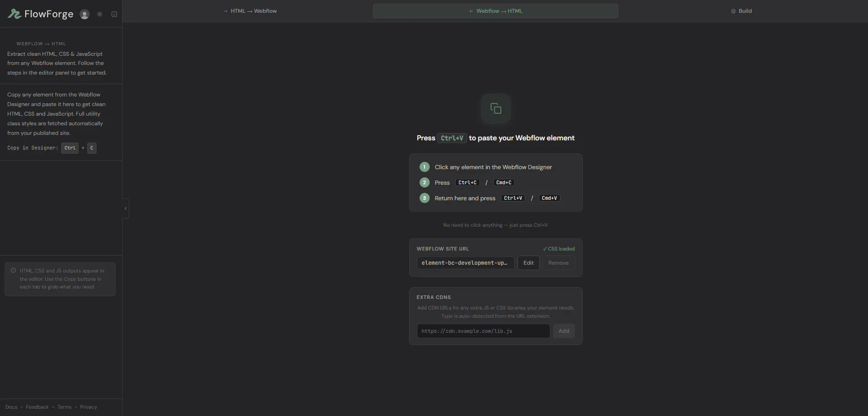Click the Webflow site URL field

pos(465,263)
